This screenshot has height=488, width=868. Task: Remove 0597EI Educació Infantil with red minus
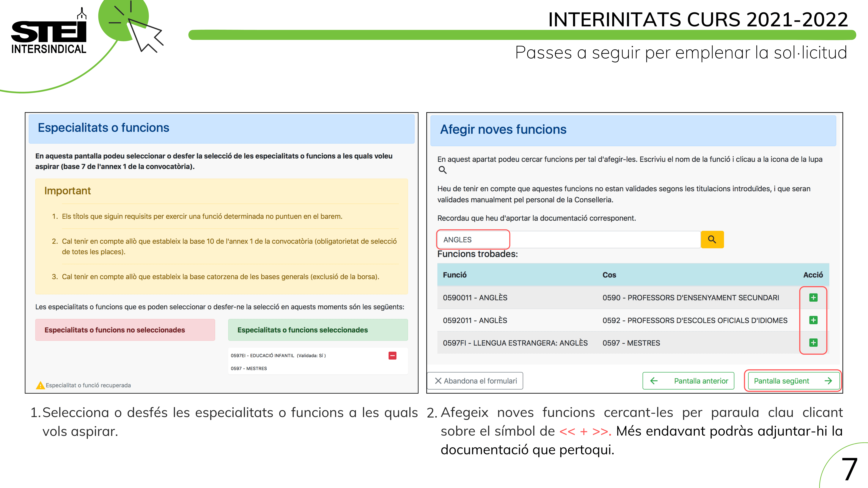click(392, 355)
